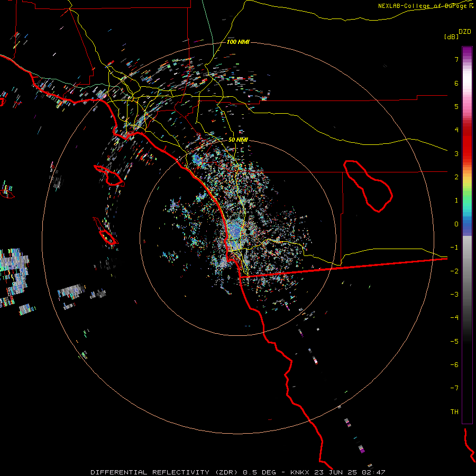The image size is (476, 476).
Task: Select the "5" tick label on scale
Action: click(x=456, y=106)
